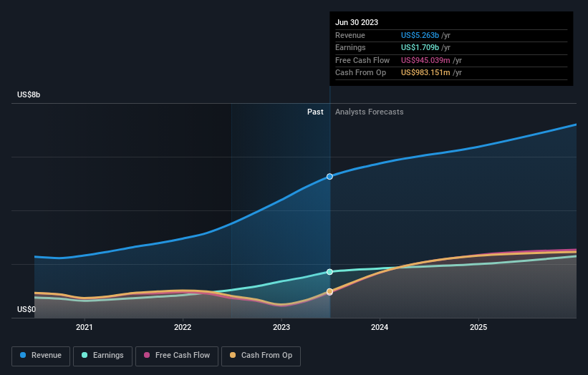Click the US$1.709b earnings value in tooltip
The image size is (588, 375).
[420, 47]
